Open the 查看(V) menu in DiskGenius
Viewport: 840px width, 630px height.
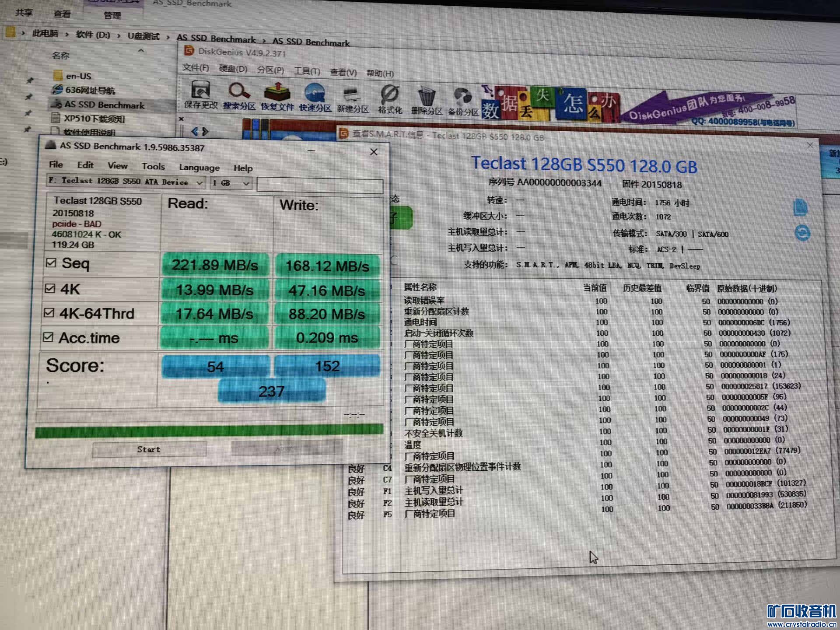343,72
